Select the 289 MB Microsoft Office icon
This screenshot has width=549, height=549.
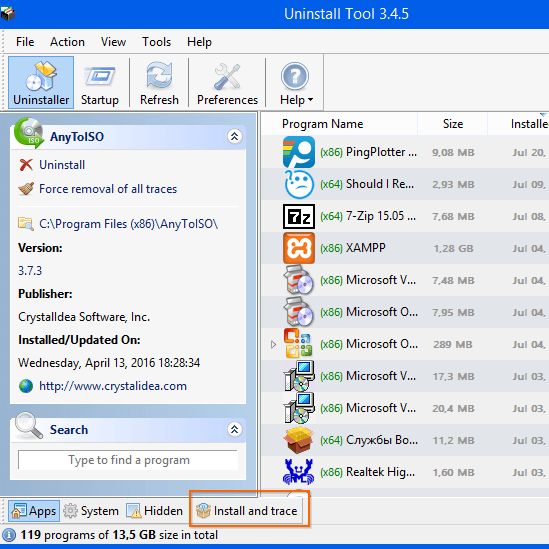(x=299, y=344)
